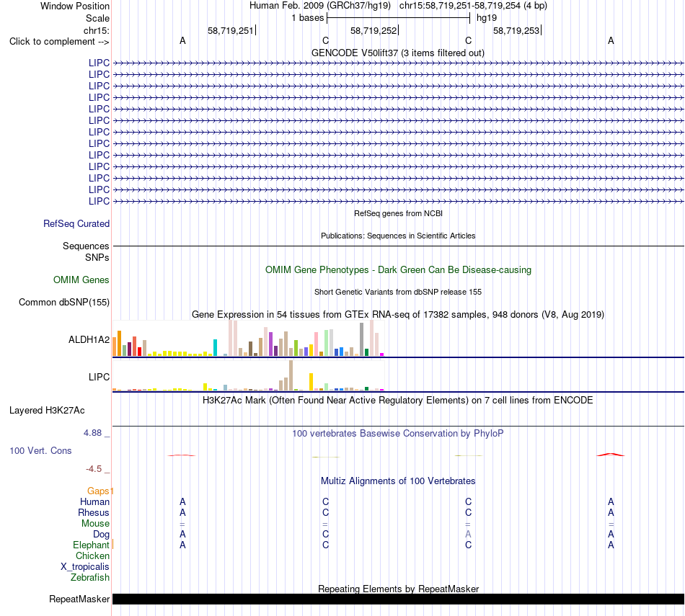Select the Rhesus alignment row label
Screen dimensions: 685x616
tap(94, 512)
